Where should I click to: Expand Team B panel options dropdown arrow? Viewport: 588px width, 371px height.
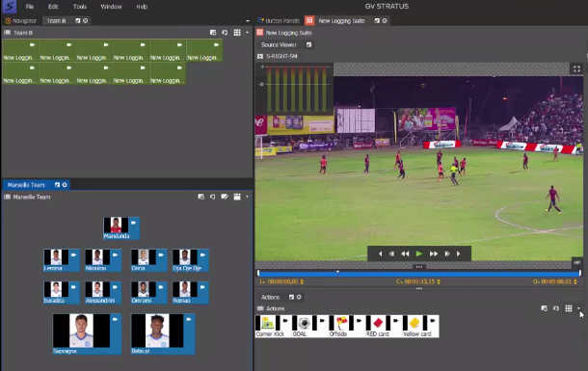(x=247, y=33)
